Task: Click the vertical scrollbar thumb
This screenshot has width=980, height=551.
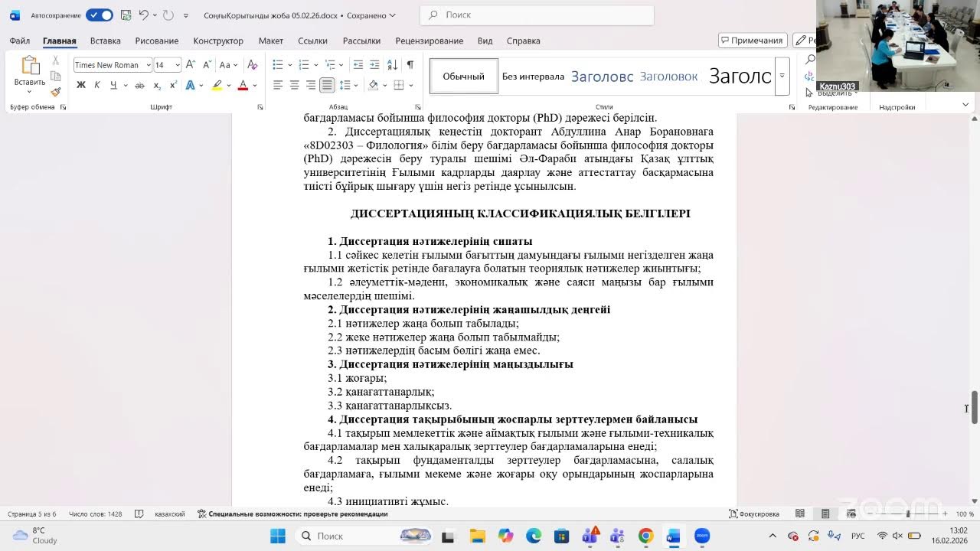Action: point(975,407)
